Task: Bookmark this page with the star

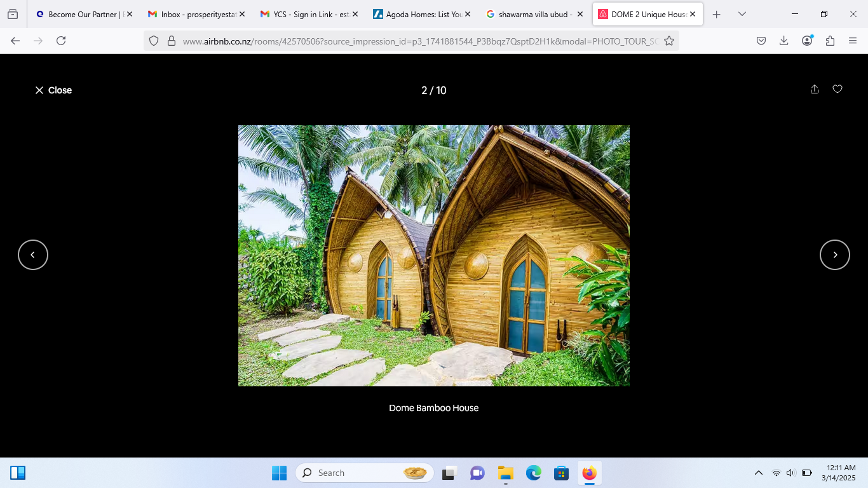Action: [669, 41]
